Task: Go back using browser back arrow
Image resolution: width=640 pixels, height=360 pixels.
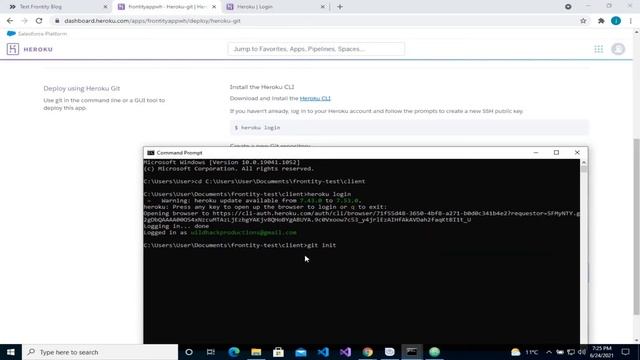Action: (10, 21)
